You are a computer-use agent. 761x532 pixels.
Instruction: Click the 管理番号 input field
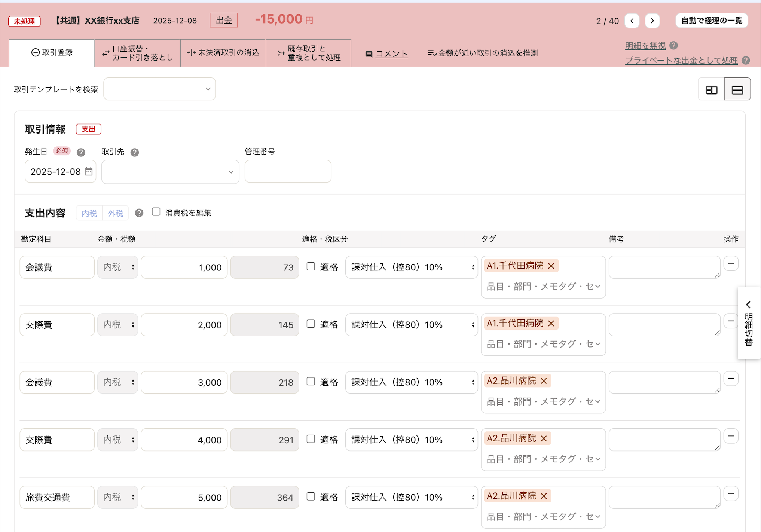click(x=288, y=172)
